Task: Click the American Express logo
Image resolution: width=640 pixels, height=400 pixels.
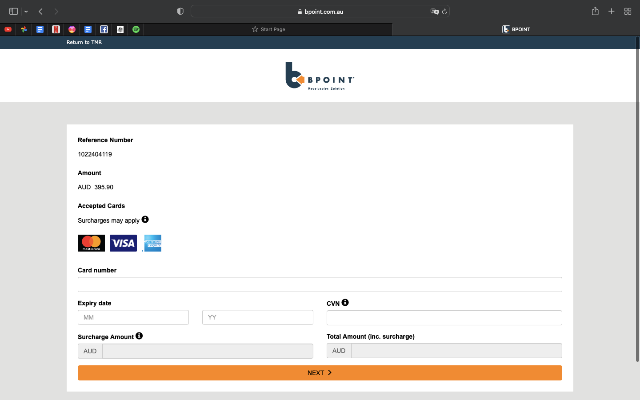Action: pos(153,243)
